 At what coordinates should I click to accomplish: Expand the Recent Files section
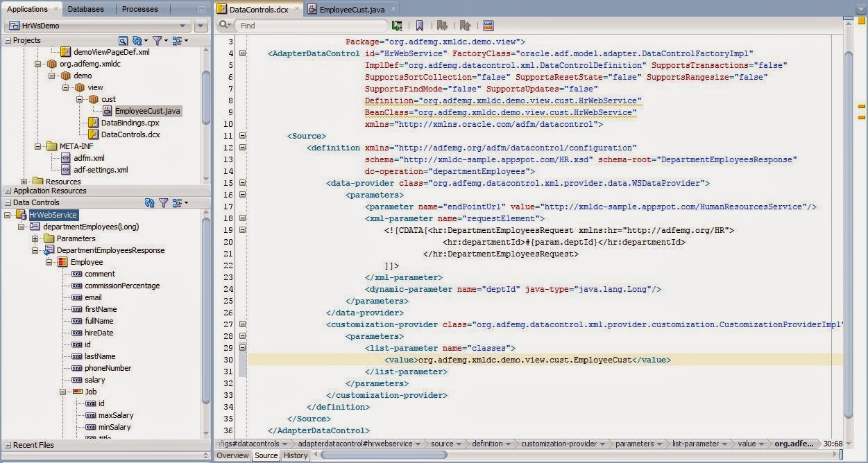click(x=8, y=445)
